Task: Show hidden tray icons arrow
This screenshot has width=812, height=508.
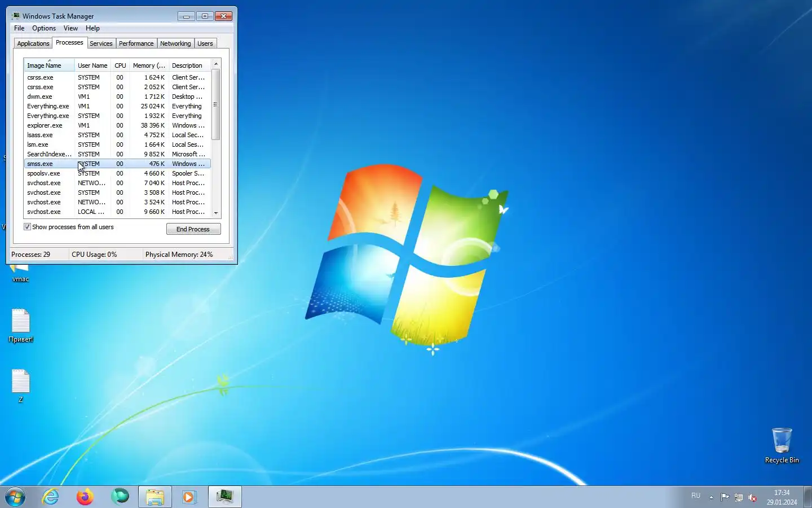Action: pos(711,497)
